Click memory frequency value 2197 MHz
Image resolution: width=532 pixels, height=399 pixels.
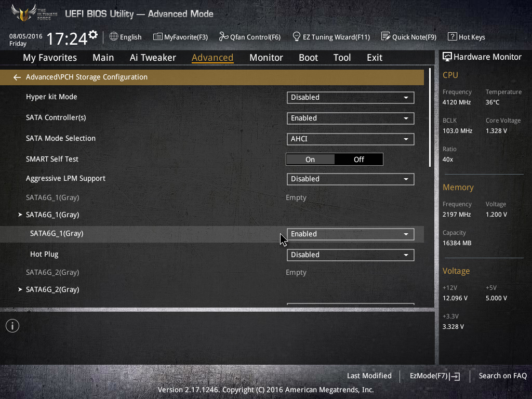pyautogui.click(x=457, y=215)
